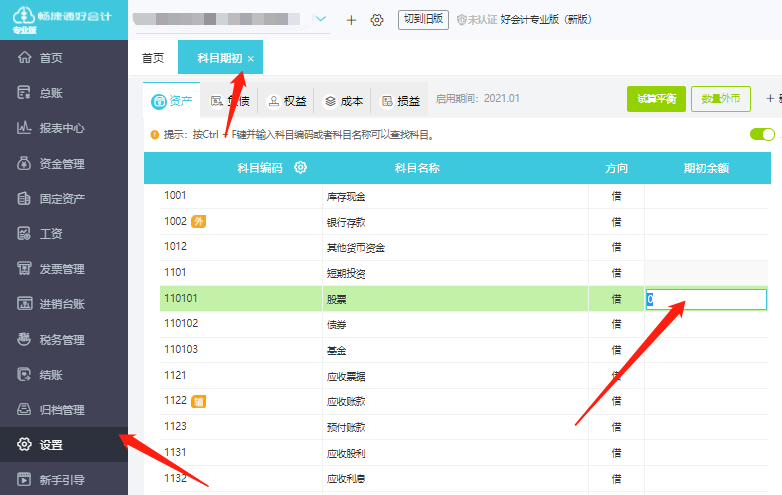Click the plus icon to add account set

click(351, 20)
